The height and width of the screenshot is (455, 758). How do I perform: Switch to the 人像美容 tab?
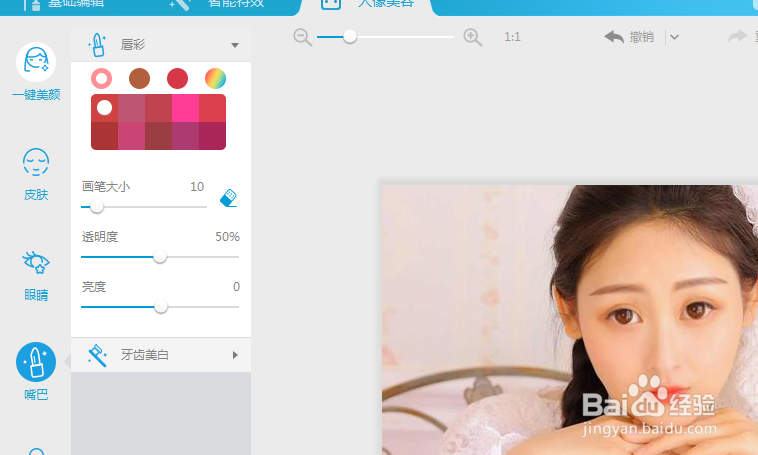click(x=367, y=3)
